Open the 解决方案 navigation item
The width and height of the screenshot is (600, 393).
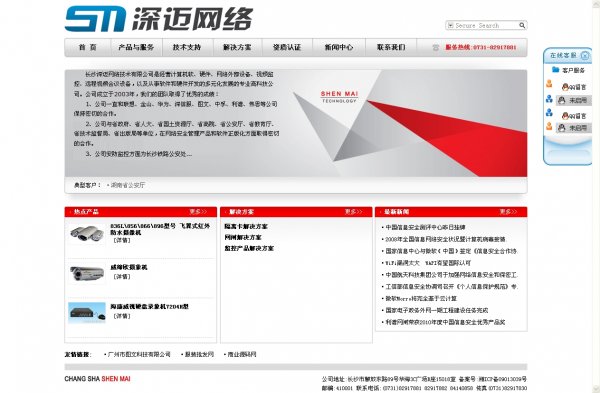(237, 47)
